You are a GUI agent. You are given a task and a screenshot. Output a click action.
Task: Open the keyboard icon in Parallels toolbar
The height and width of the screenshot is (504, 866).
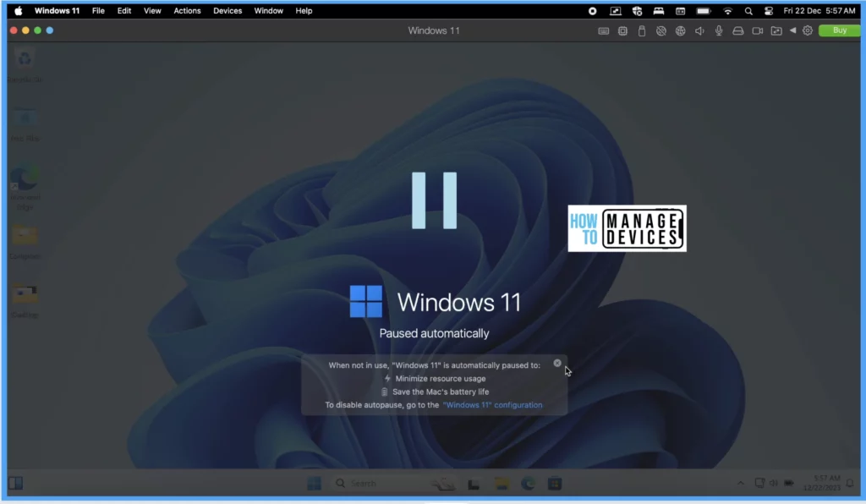point(604,31)
